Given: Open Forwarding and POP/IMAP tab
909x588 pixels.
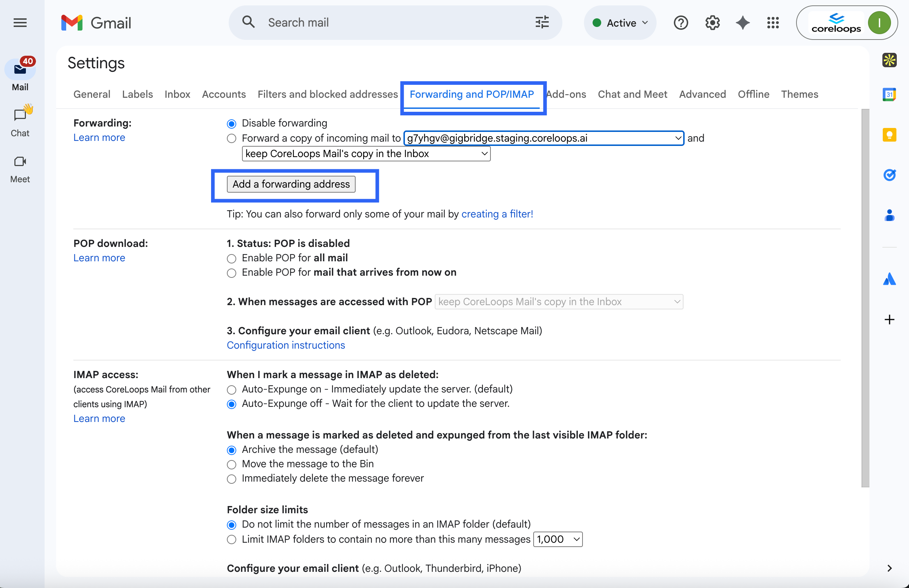Looking at the screenshot, I should (472, 94).
